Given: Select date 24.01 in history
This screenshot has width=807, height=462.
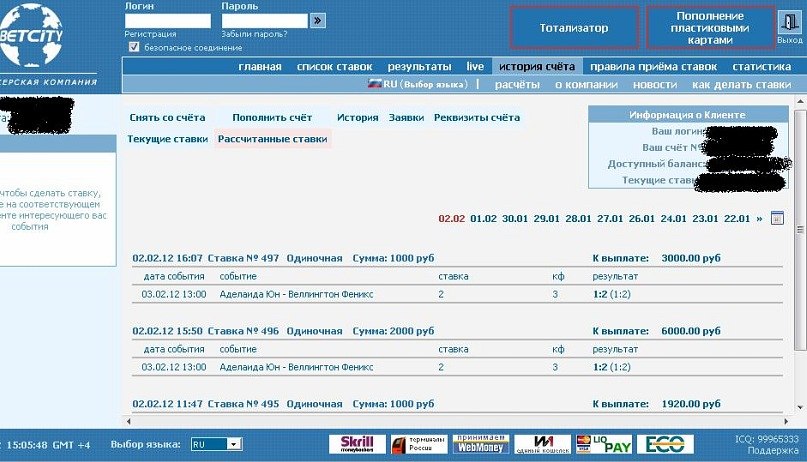Looking at the screenshot, I should 673,219.
